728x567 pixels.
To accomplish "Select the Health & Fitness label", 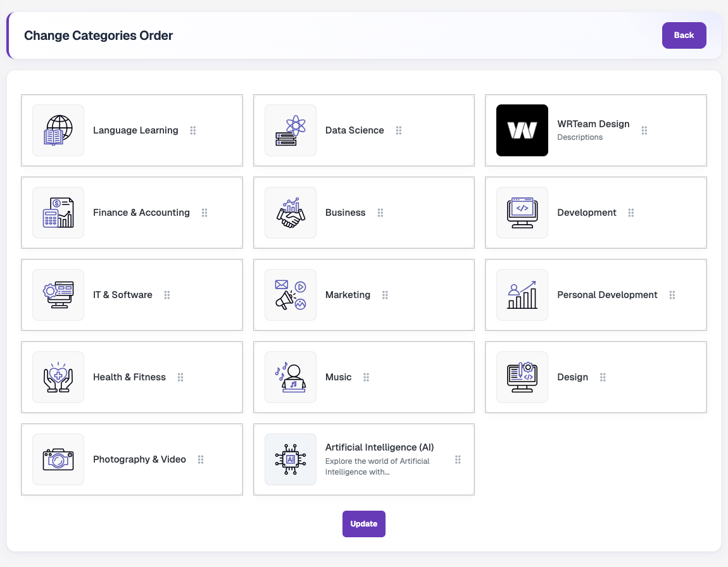I will [x=129, y=377].
